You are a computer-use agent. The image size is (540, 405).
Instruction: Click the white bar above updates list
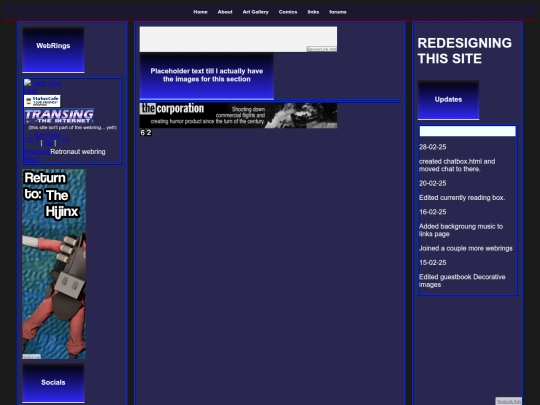click(467, 131)
